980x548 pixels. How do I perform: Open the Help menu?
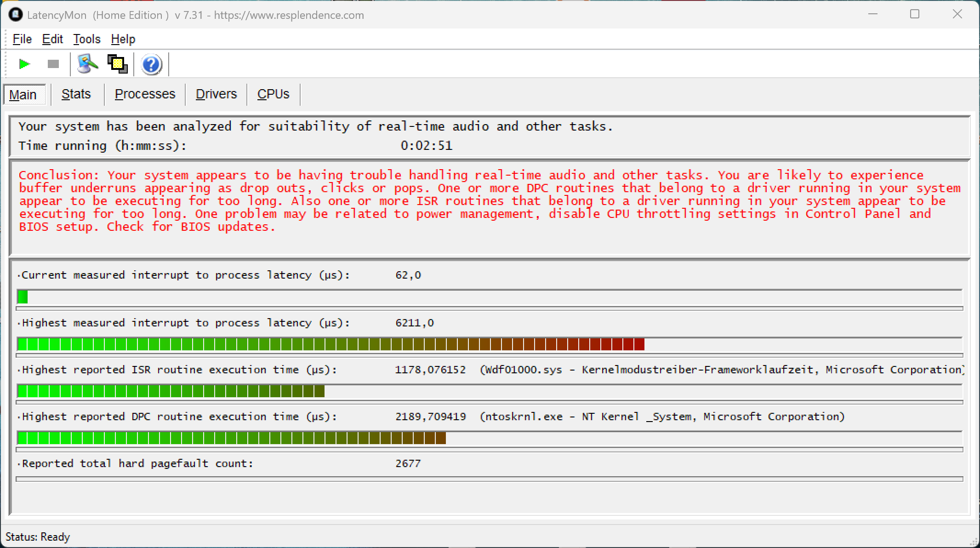(x=123, y=39)
